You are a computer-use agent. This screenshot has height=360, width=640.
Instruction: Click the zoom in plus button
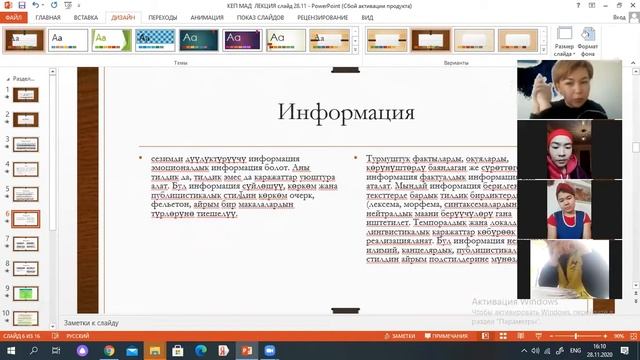point(605,336)
